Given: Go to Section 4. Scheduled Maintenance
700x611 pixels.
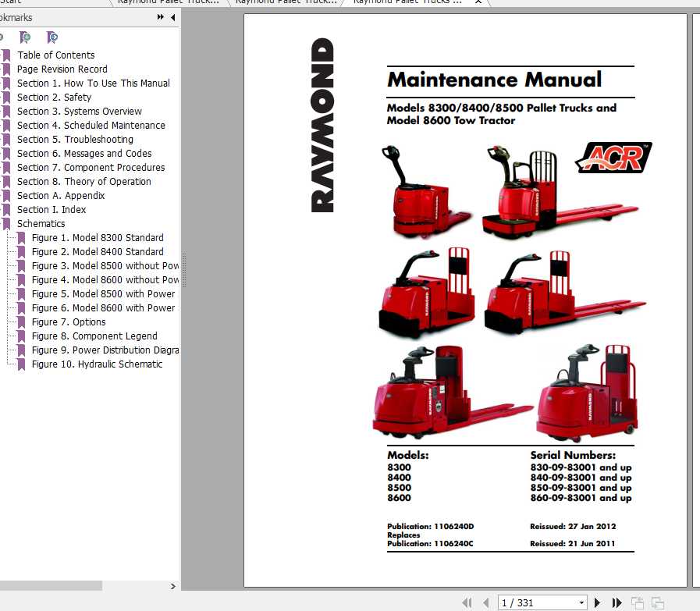Looking at the screenshot, I should (x=91, y=126).
